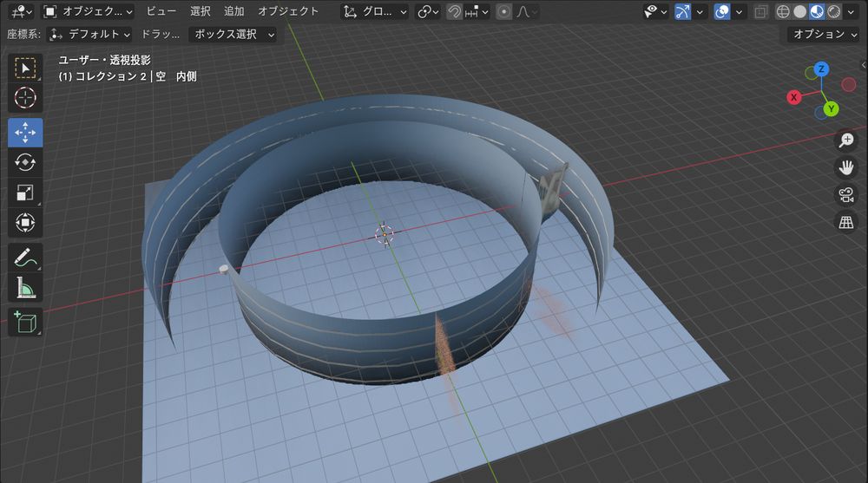Screen dimensions: 868x483
Task: Expand overlay settings dropdown arrow
Action: click(x=739, y=11)
